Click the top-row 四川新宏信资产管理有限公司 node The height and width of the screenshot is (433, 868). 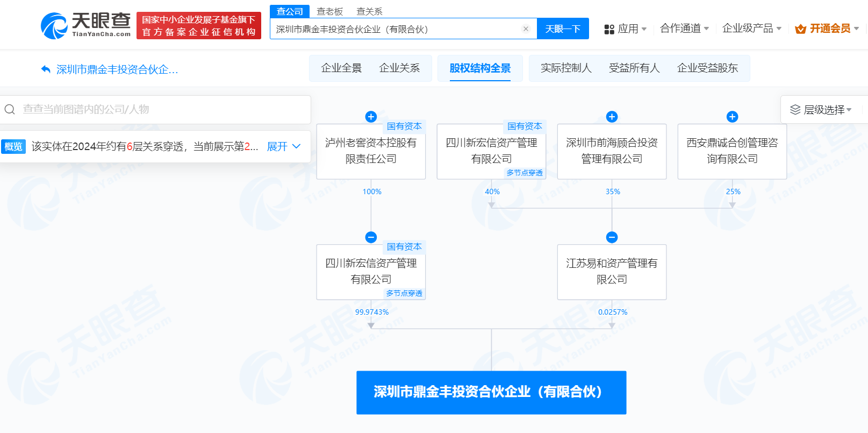pos(491,151)
